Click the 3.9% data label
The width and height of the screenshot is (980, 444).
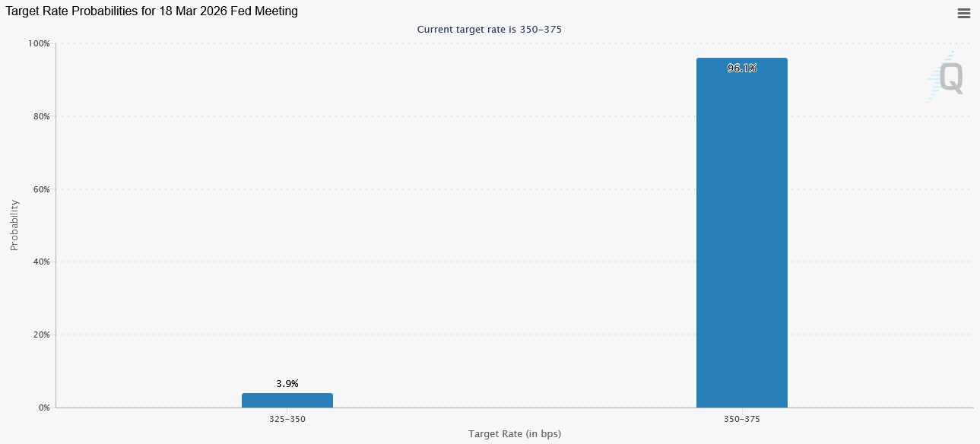287,384
